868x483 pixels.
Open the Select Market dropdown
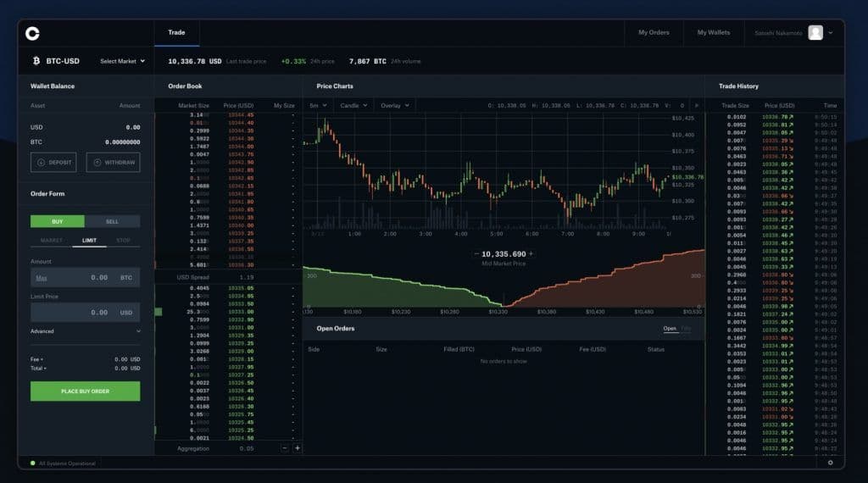point(122,61)
